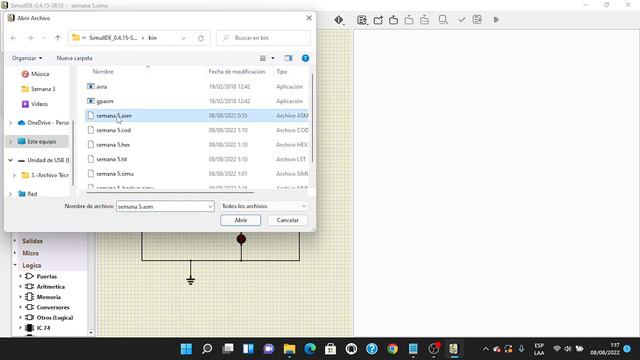Click the Abrir button
Screen dimensions: 640x360
tap(240, 220)
